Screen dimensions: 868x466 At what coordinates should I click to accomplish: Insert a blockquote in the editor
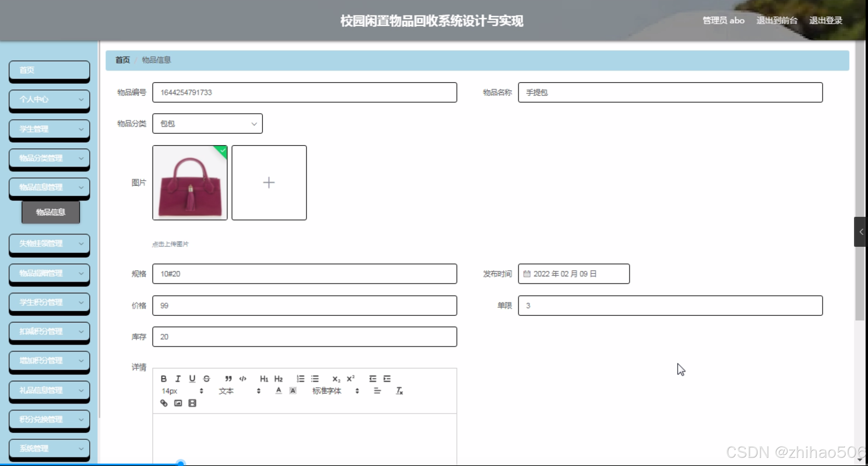tap(228, 379)
